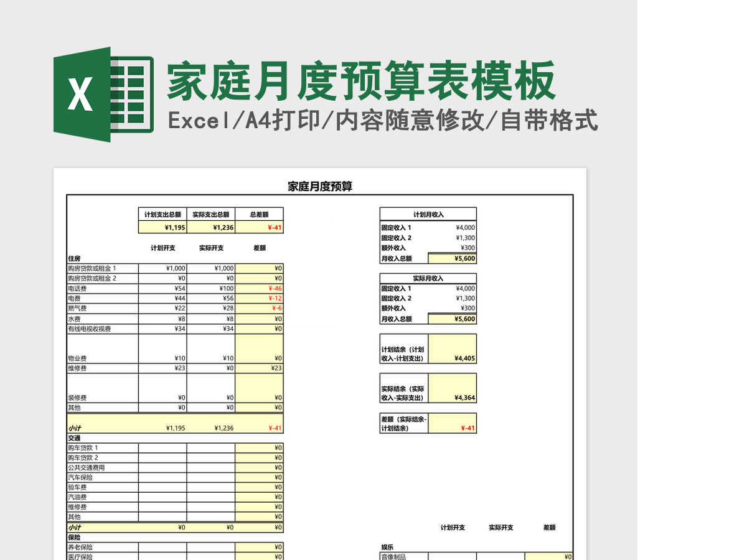This screenshot has width=747, height=560.
Task: Select the 实际支出总额 header cell
Action: coord(211,215)
